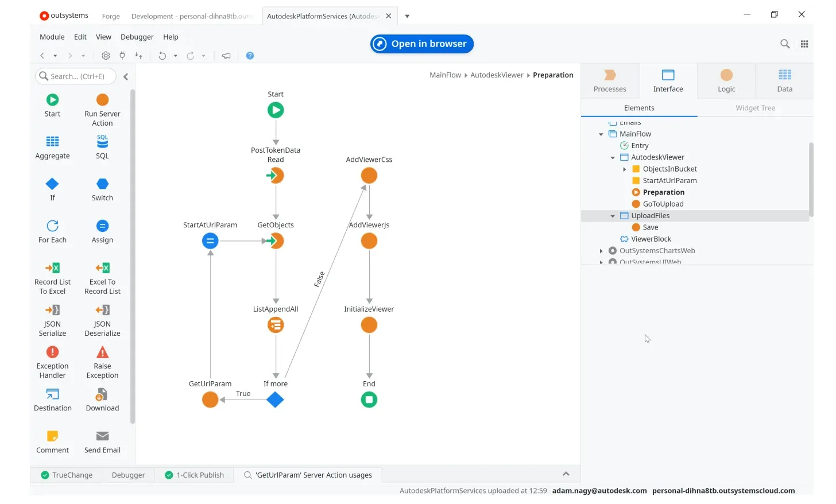Select the Start tool in toolbox
836x504 pixels.
[52, 106]
